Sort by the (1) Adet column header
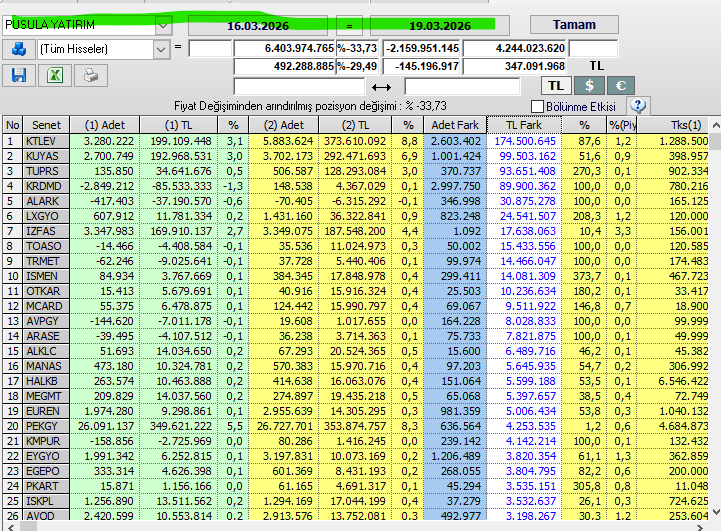Viewport: 721px width, 531px height. point(105,125)
